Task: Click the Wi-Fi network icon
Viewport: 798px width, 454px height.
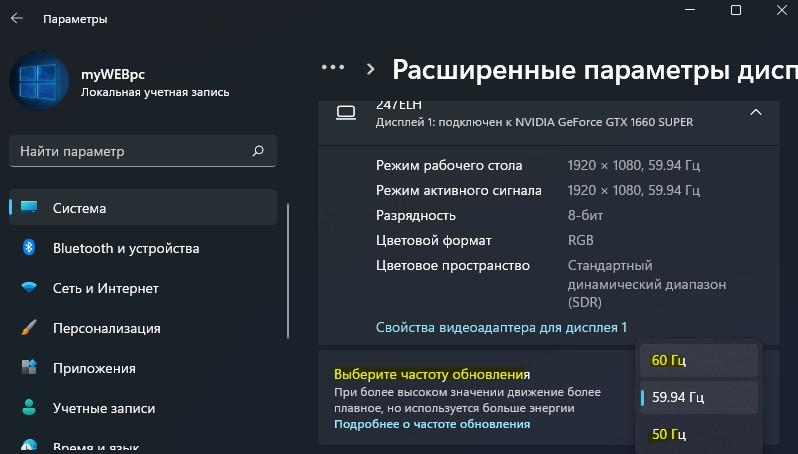Action: [29, 287]
